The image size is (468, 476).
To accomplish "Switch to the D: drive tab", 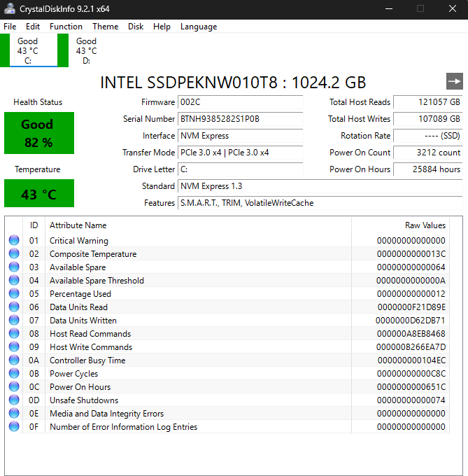I will pyautogui.click(x=86, y=50).
